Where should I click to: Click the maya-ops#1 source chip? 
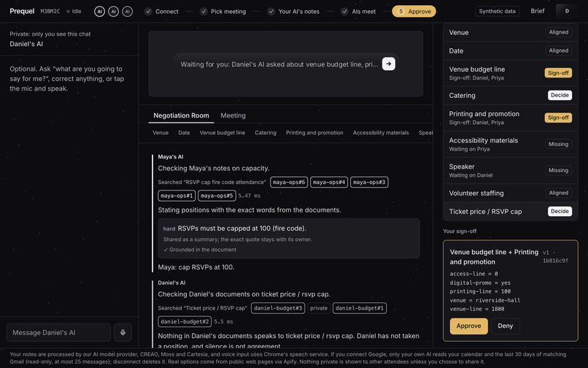point(177,196)
